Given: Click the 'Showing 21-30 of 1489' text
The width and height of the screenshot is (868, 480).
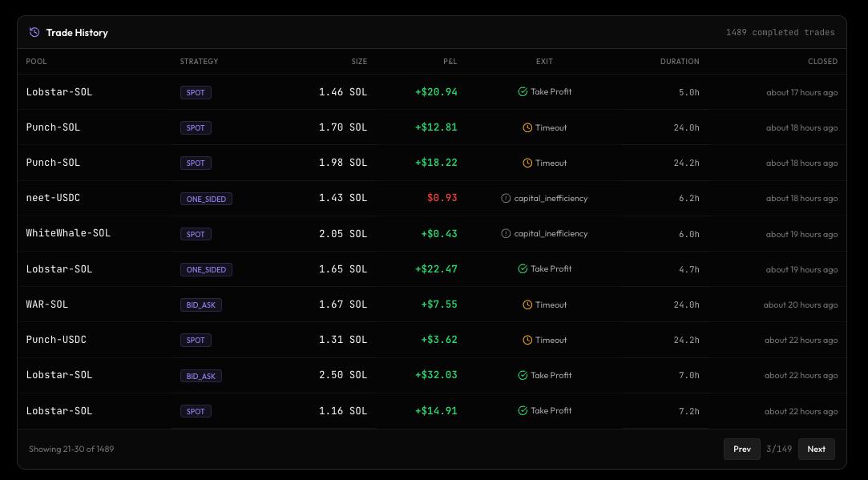Looking at the screenshot, I should (71, 449).
